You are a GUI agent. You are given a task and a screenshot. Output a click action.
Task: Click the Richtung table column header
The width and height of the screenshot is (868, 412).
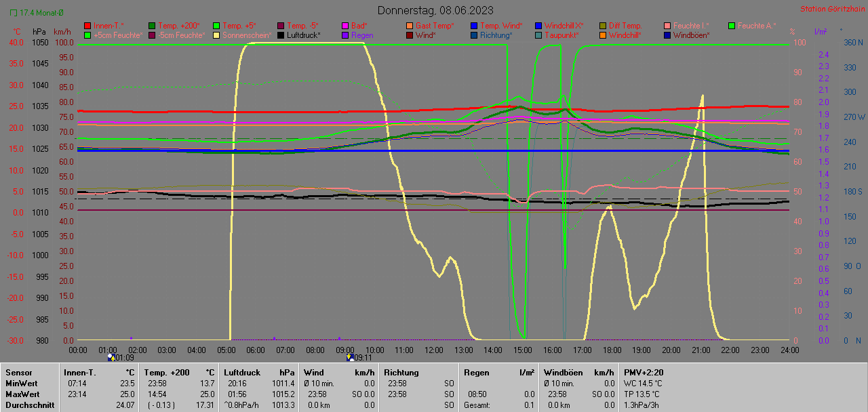[401, 373]
